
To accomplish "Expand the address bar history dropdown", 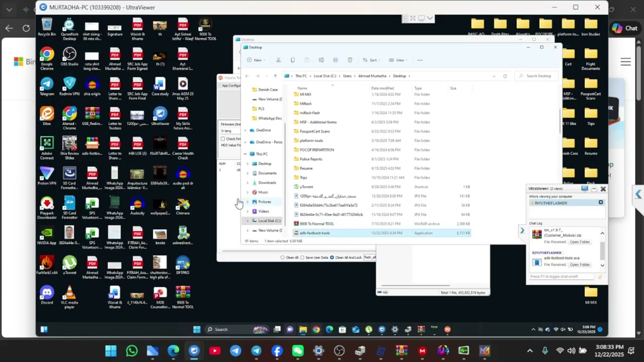I will click(x=494, y=76).
